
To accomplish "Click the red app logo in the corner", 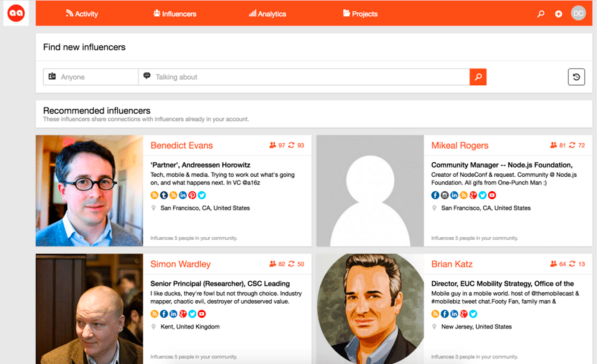I will [16, 13].
